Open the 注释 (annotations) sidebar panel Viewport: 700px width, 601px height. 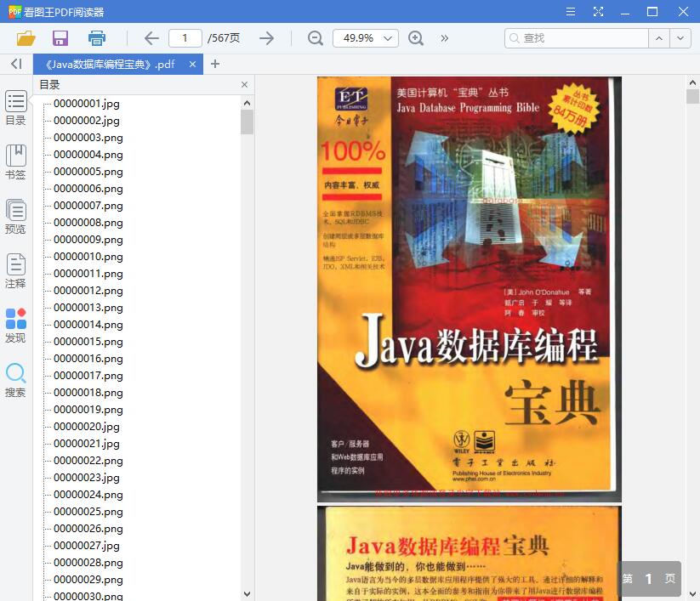pyautogui.click(x=15, y=271)
